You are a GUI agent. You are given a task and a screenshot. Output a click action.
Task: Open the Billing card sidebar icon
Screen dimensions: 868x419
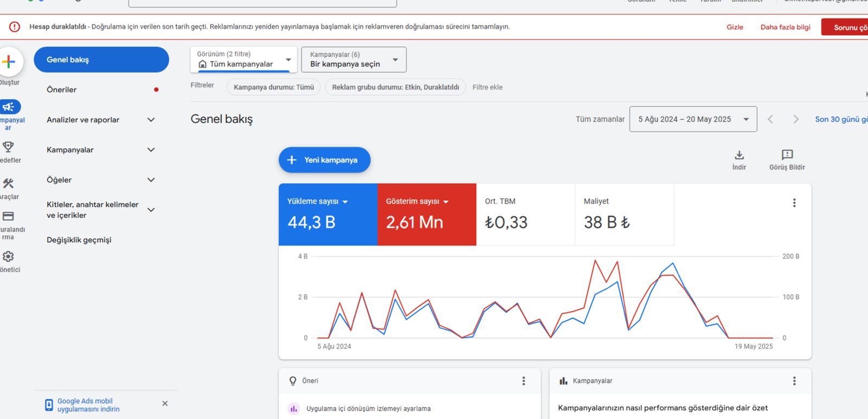[8, 216]
